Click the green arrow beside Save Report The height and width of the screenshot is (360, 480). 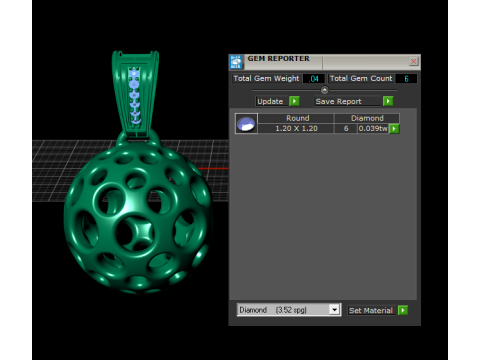click(388, 101)
